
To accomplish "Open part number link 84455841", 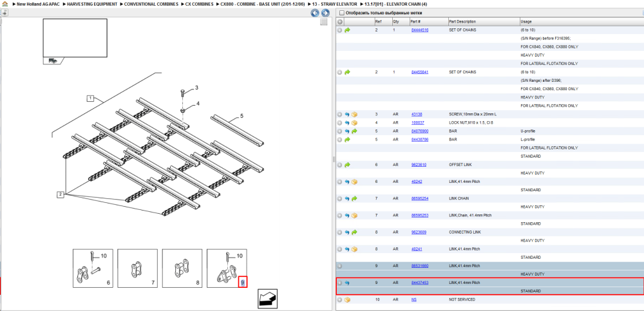I will pyautogui.click(x=420, y=72).
